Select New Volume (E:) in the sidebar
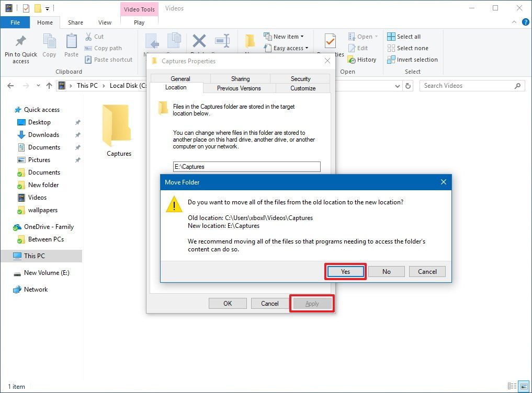This screenshot has height=393, width=532. click(x=46, y=272)
